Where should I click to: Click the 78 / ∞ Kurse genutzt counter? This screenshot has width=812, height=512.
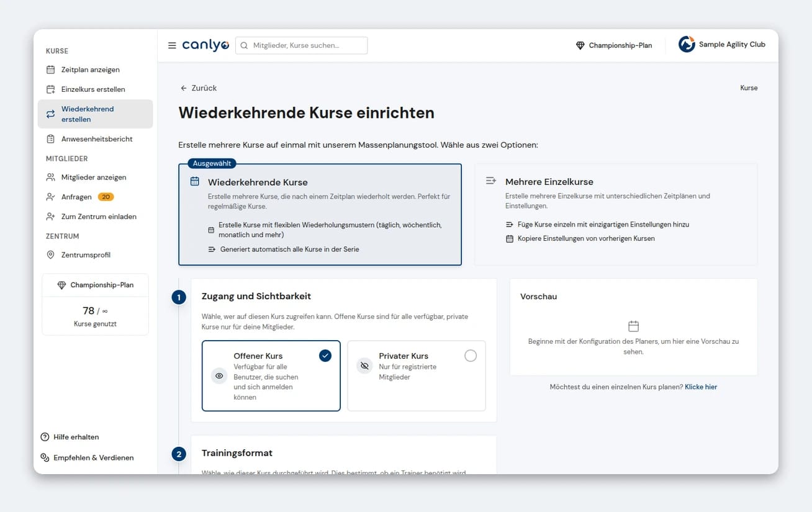coord(95,316)
